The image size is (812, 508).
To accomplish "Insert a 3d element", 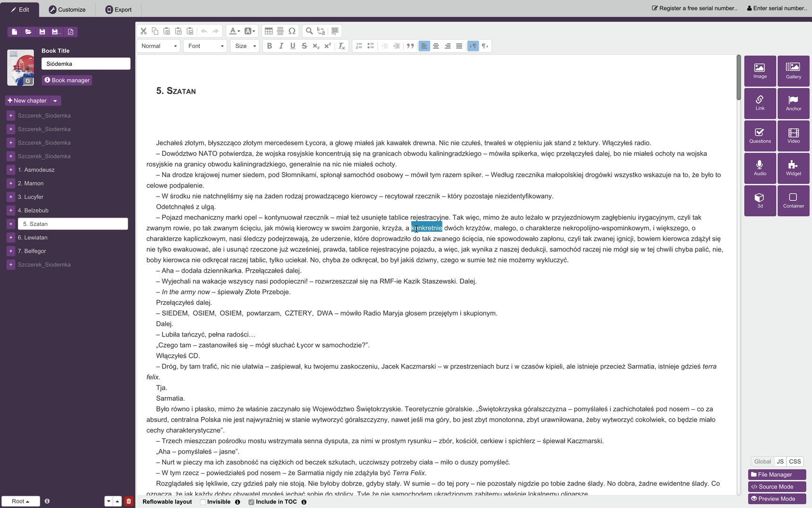I will click(760, 200).
